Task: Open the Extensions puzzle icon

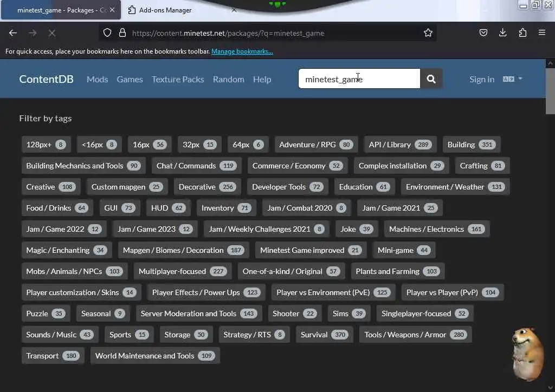Action: 522,33
